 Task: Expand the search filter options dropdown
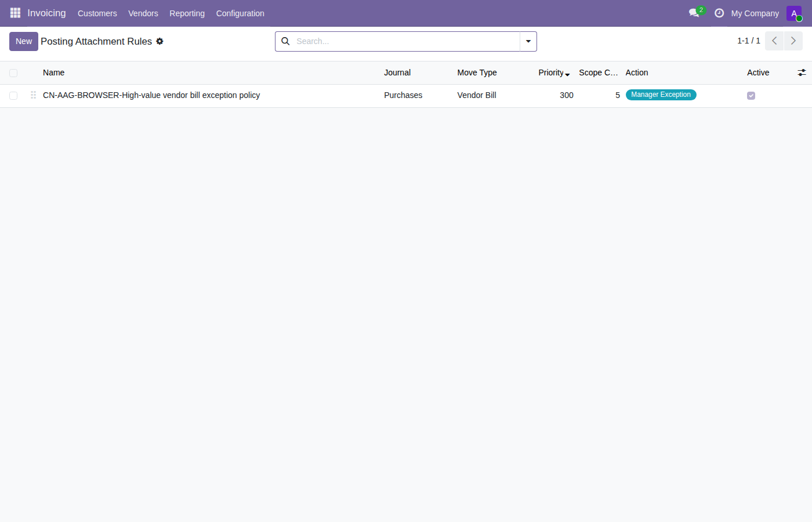pyautogui.click(x=528, y=41)
